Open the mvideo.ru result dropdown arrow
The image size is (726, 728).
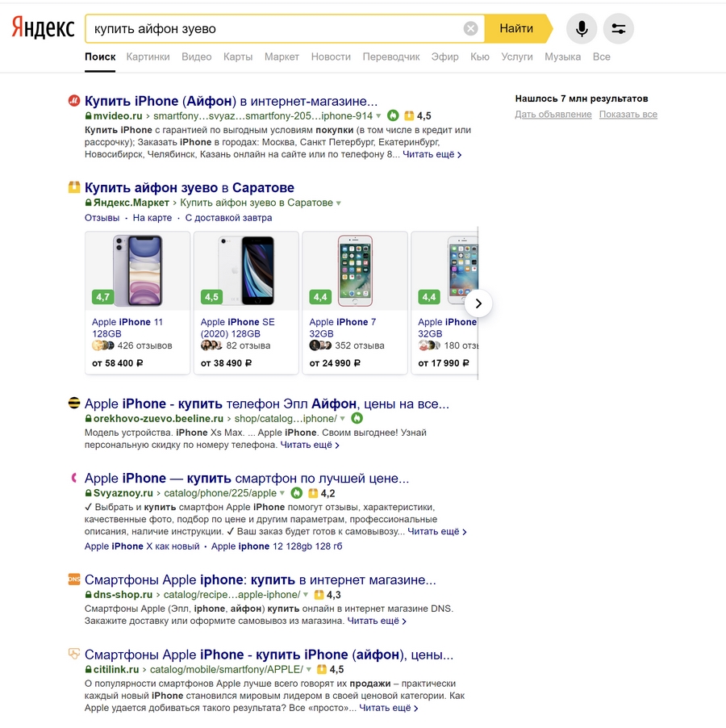point(378,115)
